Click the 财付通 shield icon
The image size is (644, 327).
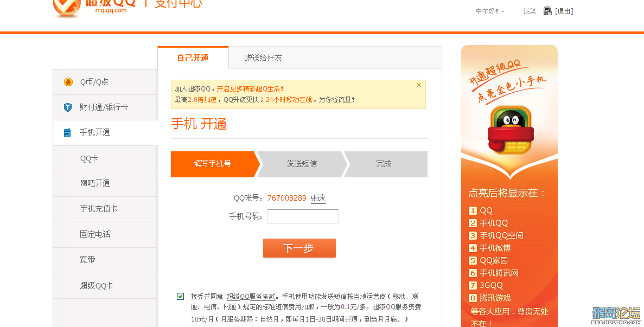[68, 107]
